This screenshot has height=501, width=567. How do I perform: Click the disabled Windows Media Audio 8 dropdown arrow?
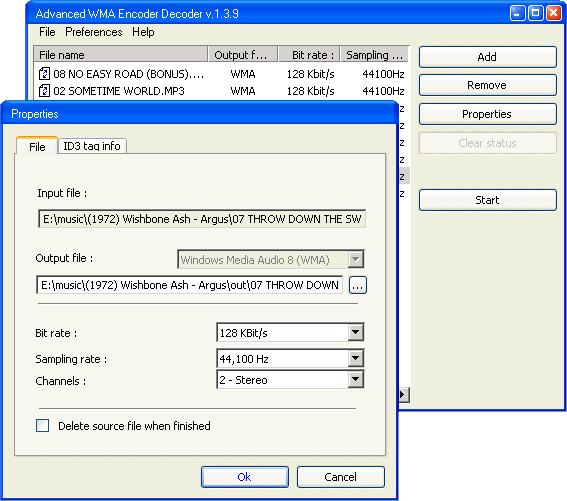coord(355,259)
